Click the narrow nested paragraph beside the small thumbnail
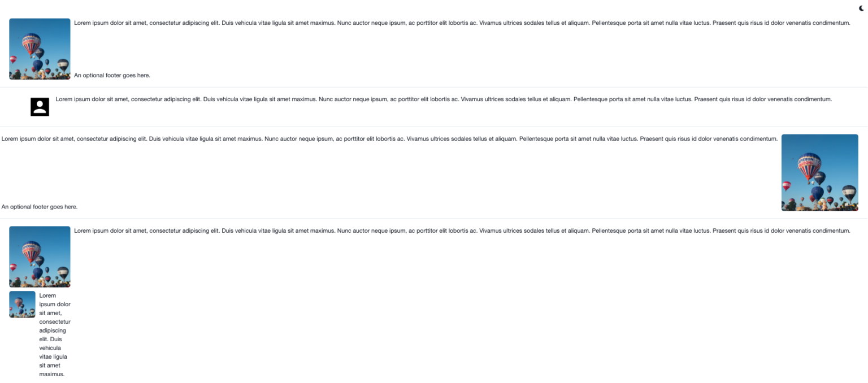This screenshot has width=868, height=383. pyautogui.click(x=55, y=334)
